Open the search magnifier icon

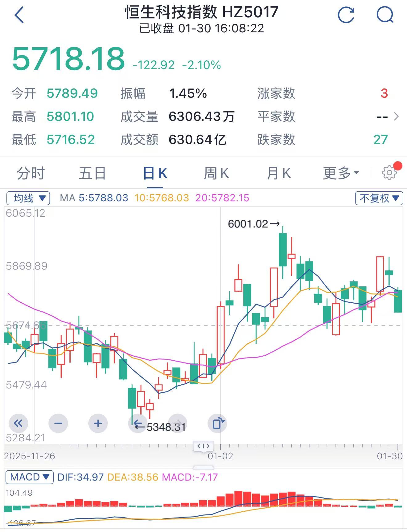(x=385, y=15)
